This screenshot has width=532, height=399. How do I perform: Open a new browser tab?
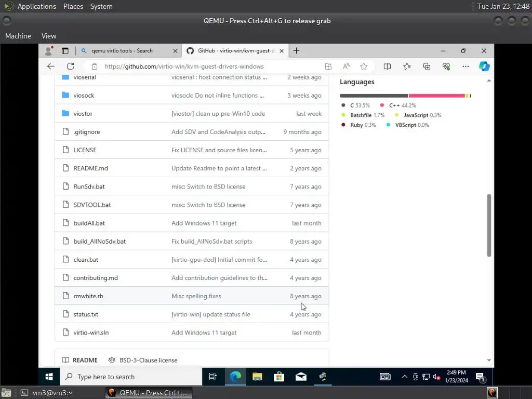coord(296,50)
